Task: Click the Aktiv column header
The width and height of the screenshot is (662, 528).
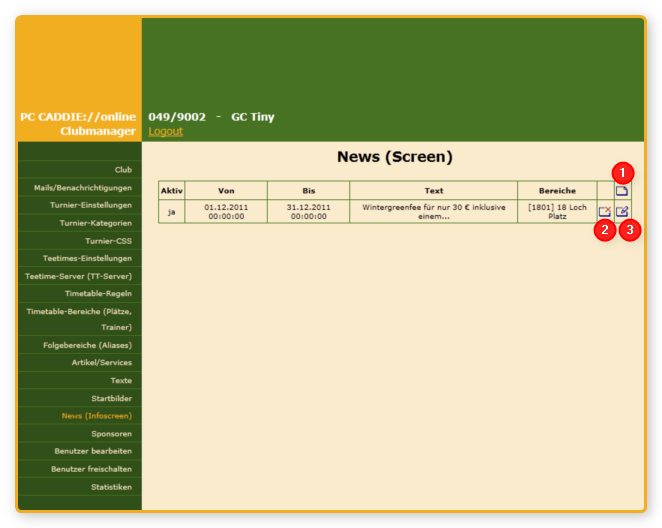Action: (171, 191)
